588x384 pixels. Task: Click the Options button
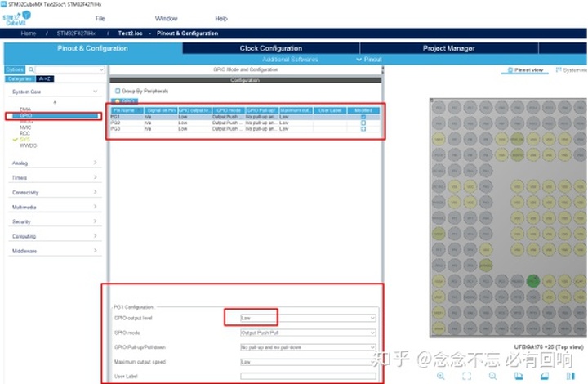[15, 69]
